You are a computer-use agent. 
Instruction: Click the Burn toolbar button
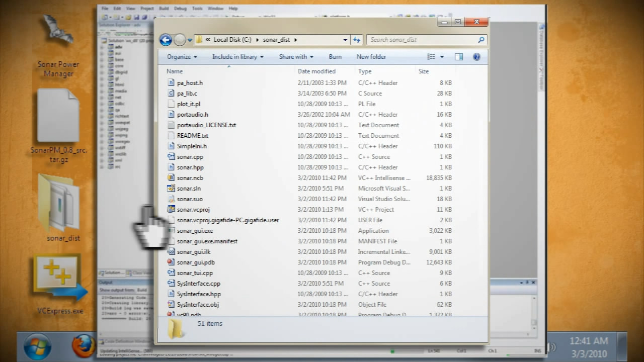335,57
